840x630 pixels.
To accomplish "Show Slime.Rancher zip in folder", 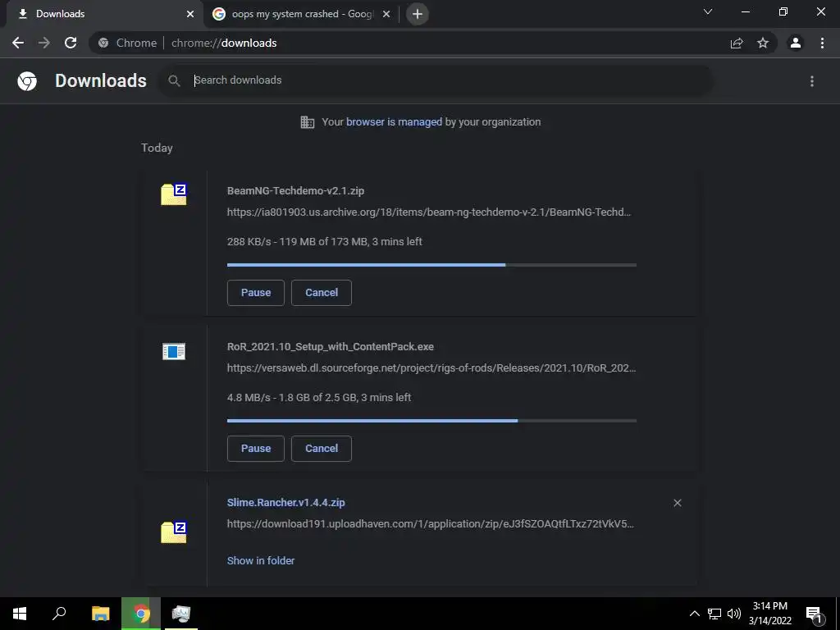I will point(260,560).
